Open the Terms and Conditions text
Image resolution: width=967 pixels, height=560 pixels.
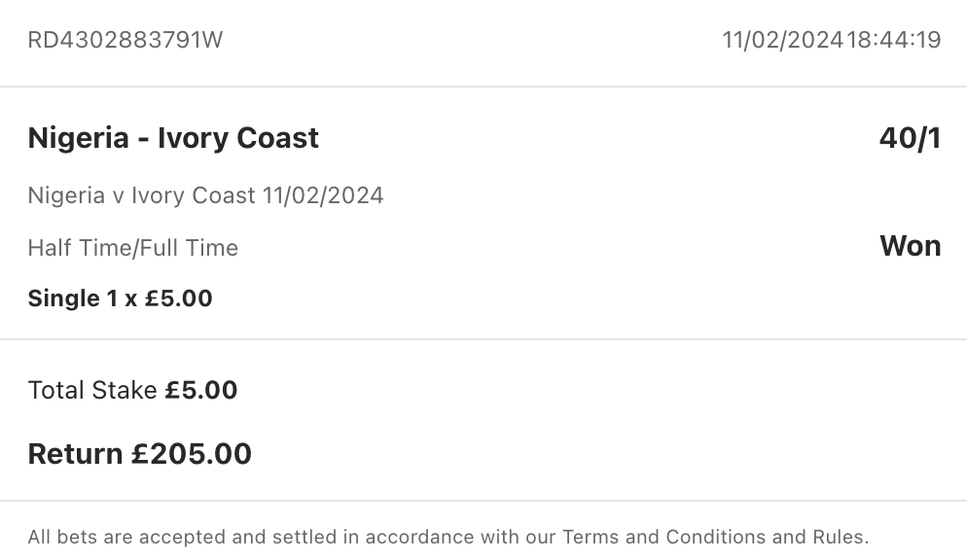tap(663, 537)
